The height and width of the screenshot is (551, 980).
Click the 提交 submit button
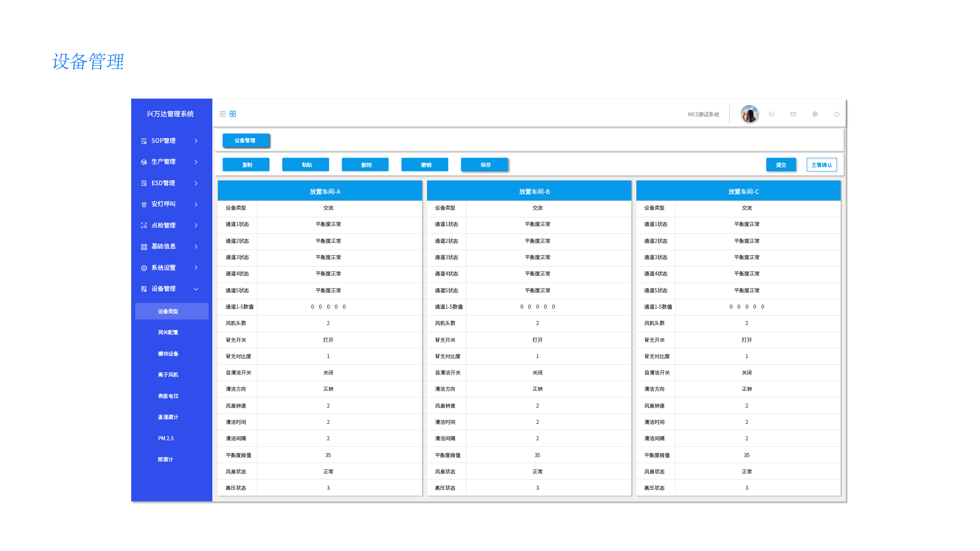(781, 165)
